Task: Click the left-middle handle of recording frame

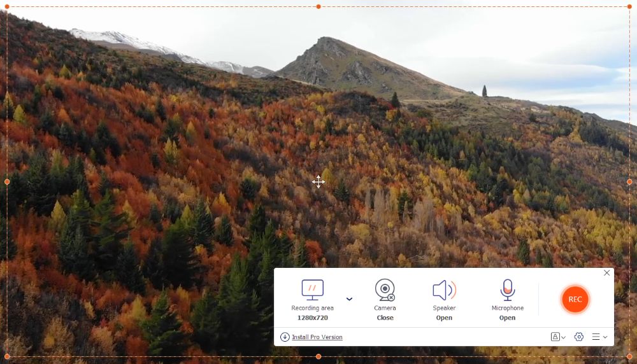Action: pyautogui.click(x=7, y=182)
